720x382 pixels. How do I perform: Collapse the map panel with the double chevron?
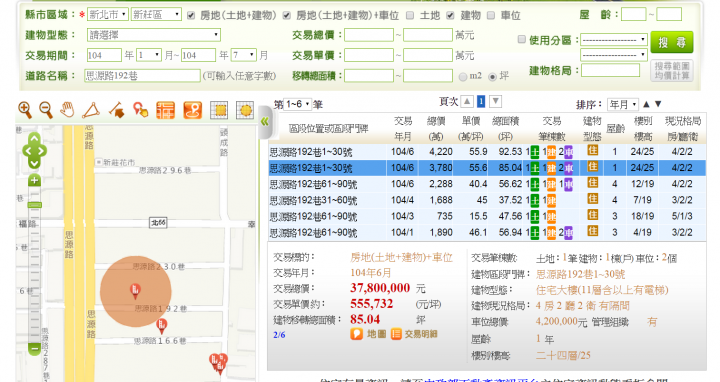point(265,122)
